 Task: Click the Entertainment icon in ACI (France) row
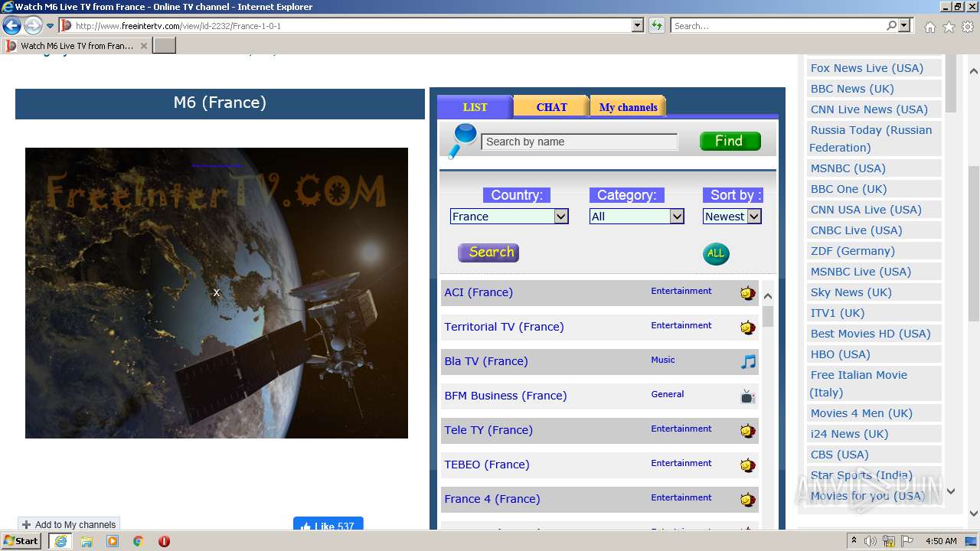[x=748, y=292]
